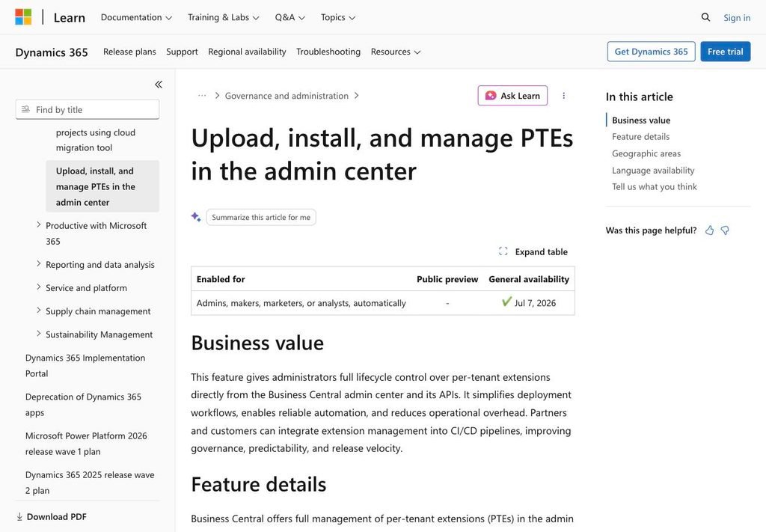Open the article's more actions menu

pyautogui.click(x=564, y=96)
